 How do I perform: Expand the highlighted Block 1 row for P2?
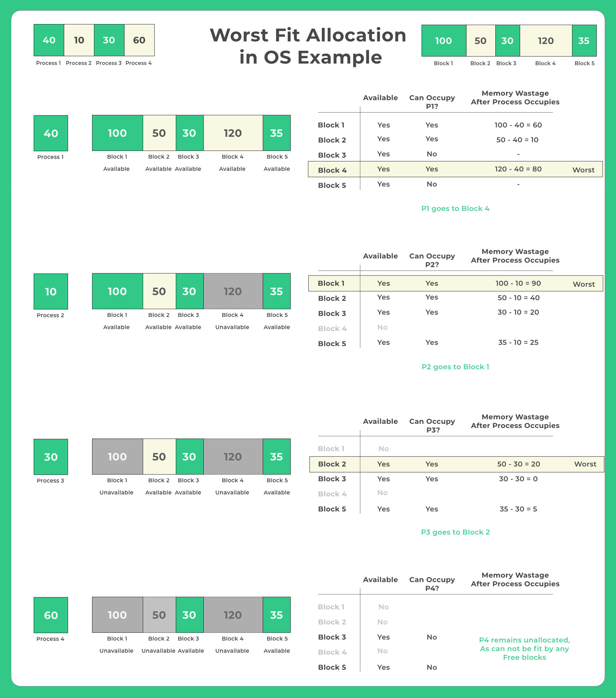click(x=456, y=284)
